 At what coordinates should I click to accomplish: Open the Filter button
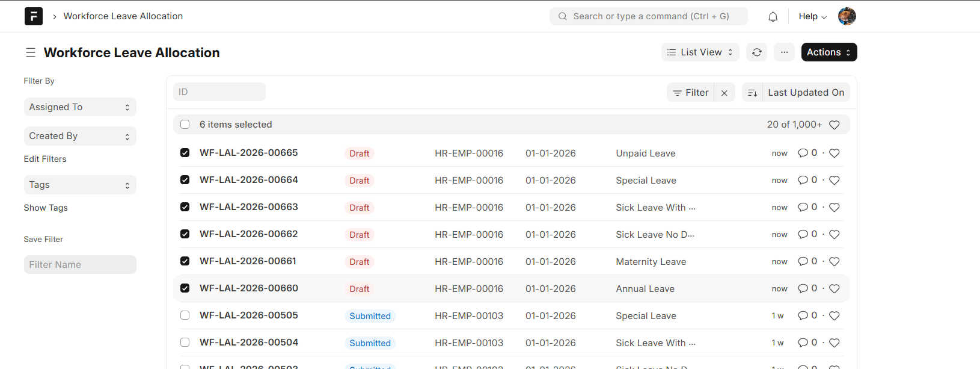point(691,93)
